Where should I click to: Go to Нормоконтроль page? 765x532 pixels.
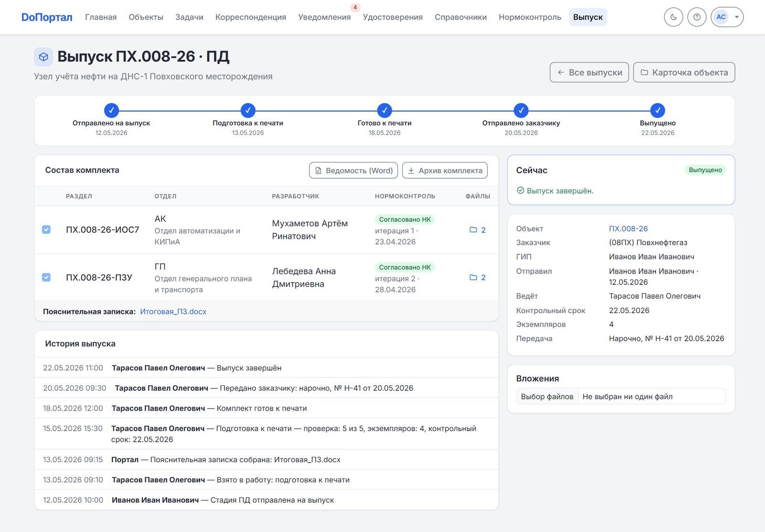530,17
